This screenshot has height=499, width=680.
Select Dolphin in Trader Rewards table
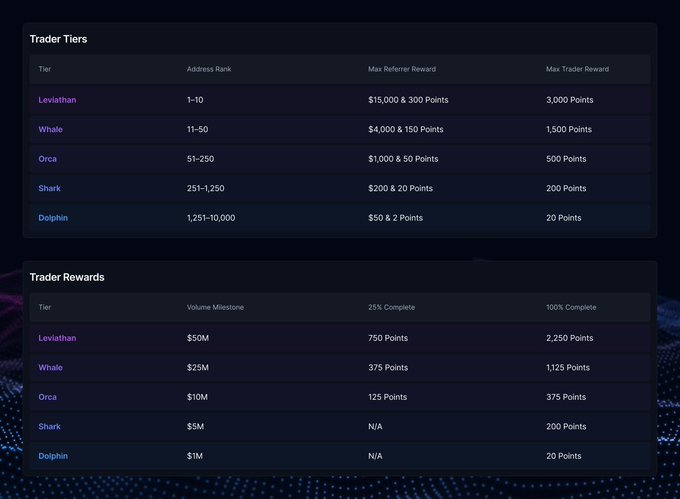[x=53, y=456]
